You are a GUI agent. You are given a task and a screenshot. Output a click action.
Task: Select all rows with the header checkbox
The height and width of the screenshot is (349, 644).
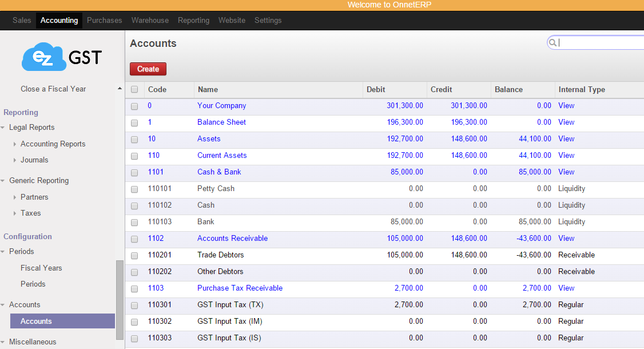click(x=135, y=90)
